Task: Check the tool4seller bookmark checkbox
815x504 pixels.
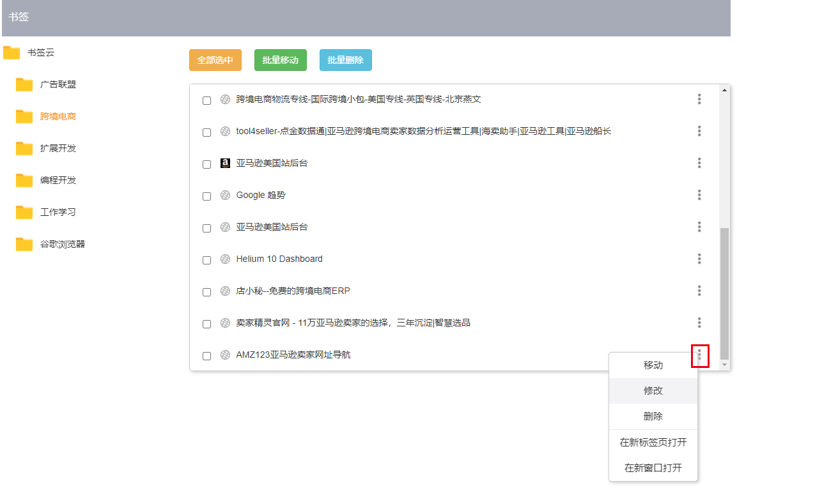Action: [x=206, y=132]
